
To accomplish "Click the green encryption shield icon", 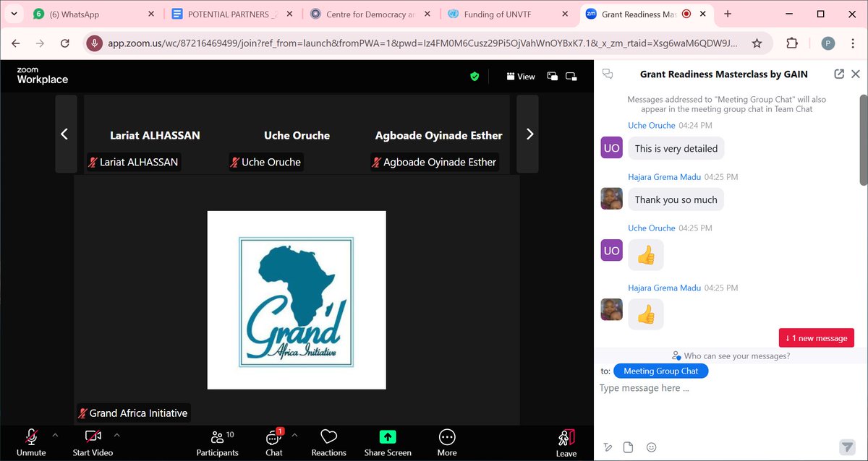I will point(475,76).
